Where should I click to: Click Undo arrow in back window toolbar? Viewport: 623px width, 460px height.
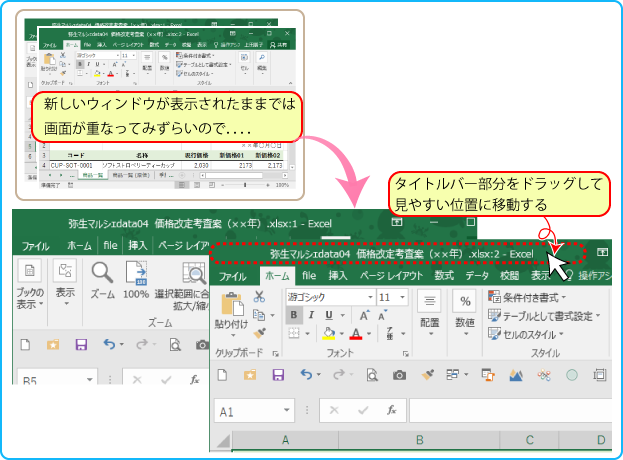click(109, 344)
